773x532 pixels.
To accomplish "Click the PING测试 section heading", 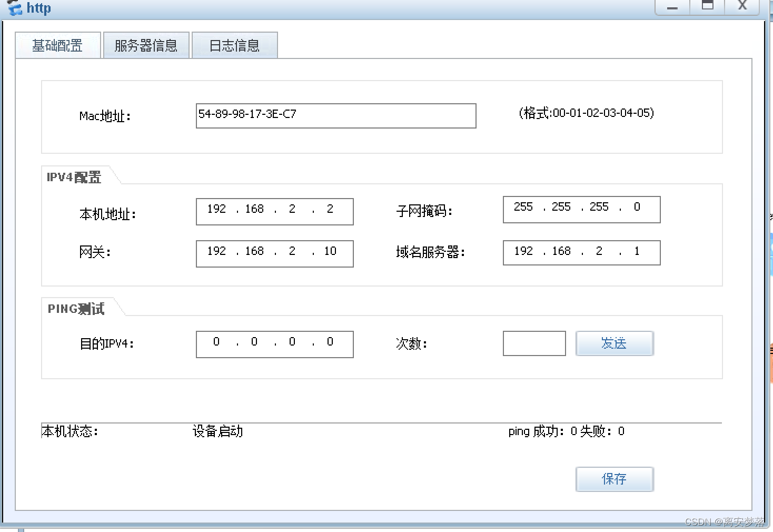I will coord(76,309).
